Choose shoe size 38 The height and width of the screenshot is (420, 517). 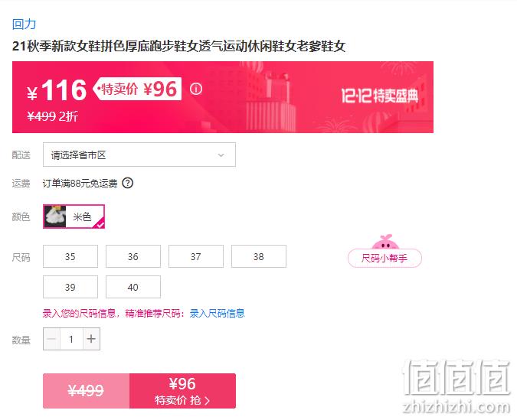point(259,256)
